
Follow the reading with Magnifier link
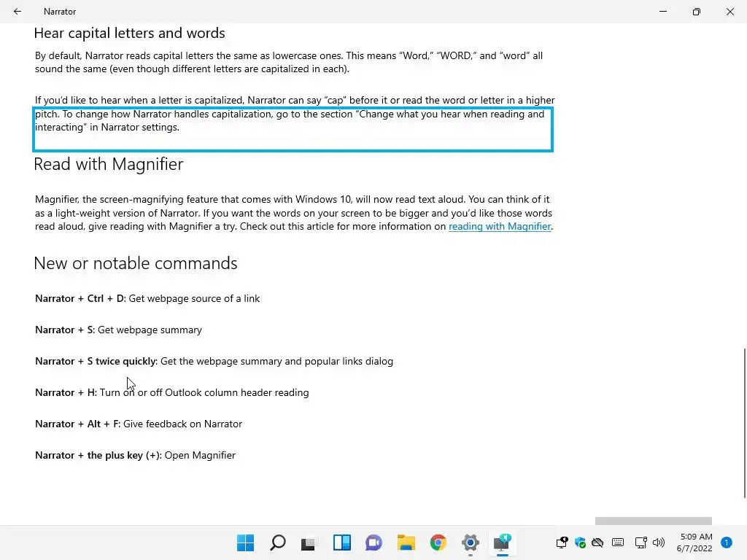pos(499,227)
